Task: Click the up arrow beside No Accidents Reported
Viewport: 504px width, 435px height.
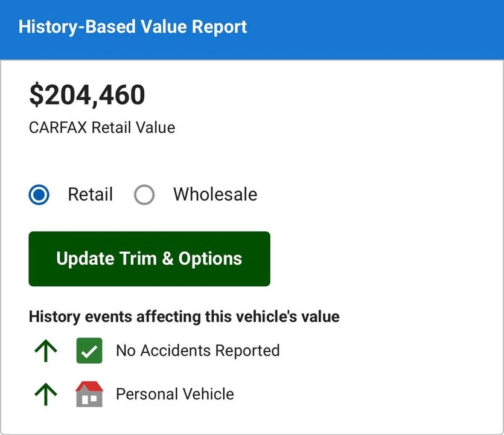Action: 46,350
